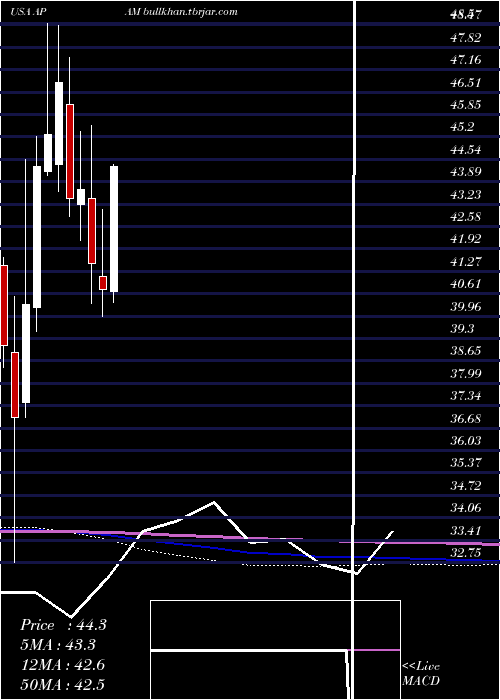Click the USA AP ticker label
This screenshot has width=500, height=700.
(29, 12)
